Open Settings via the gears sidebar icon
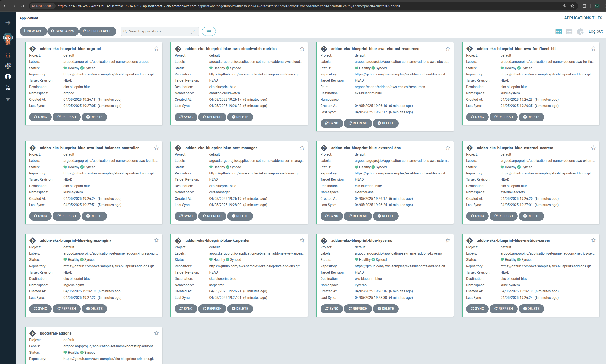 click(x=8, y=66)
